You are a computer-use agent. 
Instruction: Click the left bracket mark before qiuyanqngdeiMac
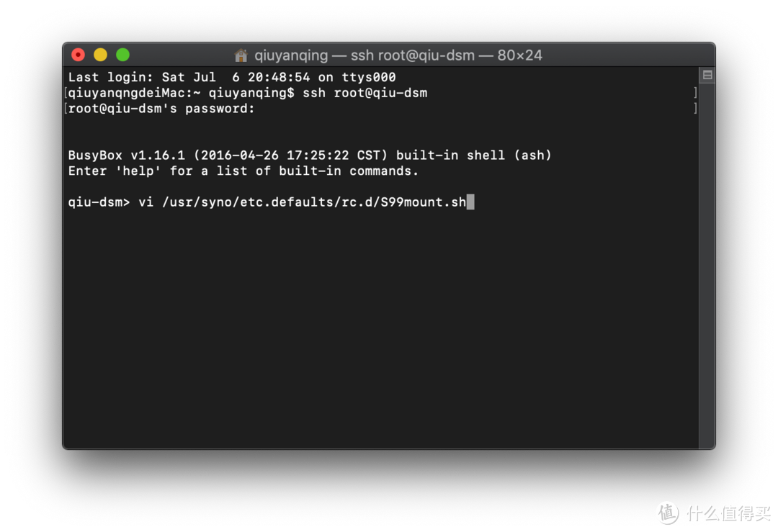pos(66,93)
